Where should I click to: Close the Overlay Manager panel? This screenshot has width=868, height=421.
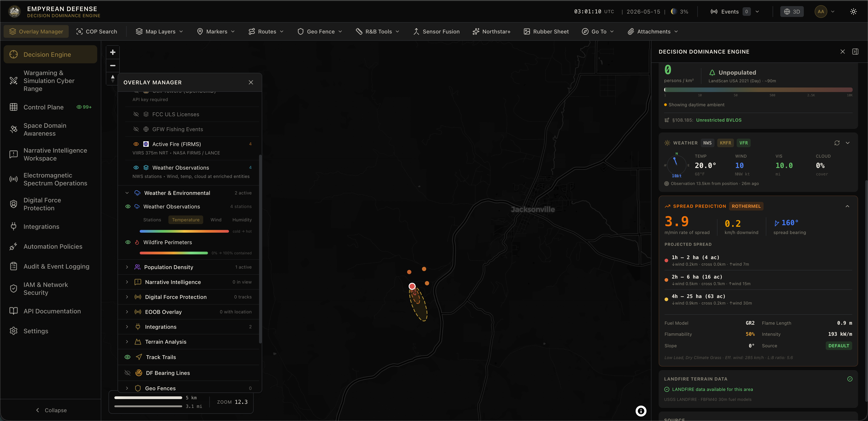pos(251,82)
